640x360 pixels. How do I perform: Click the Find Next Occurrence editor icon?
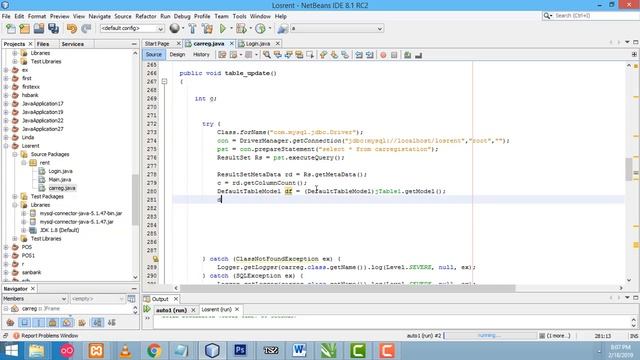[289, 55]
